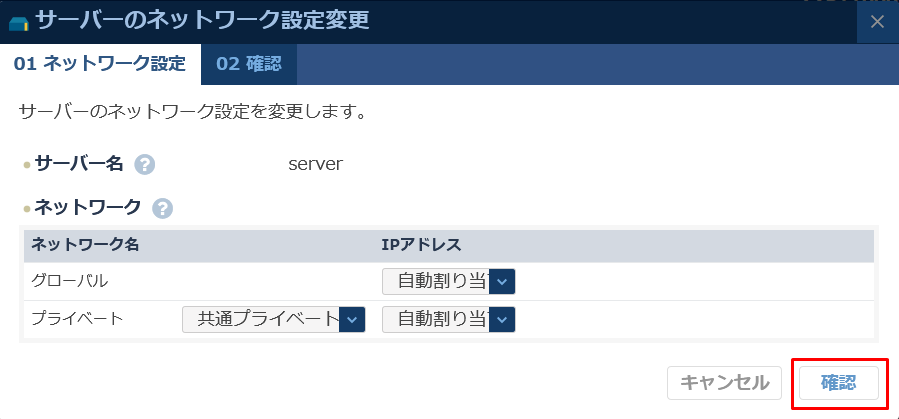Image resolution: width=899 pixels, height=419 pixels.
Task: Click the キャンセル button
Action: (x=724, y=383)
